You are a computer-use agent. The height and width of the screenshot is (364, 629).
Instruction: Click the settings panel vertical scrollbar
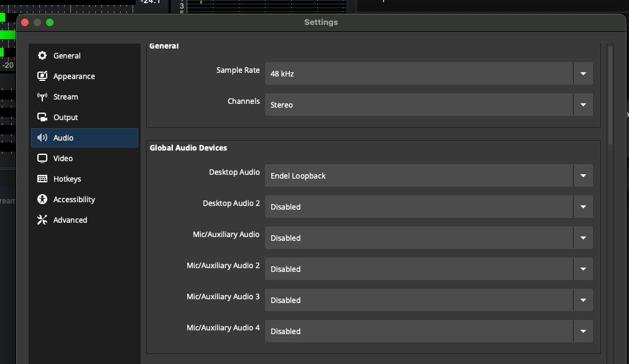pyautogui.click(x=610, y=95)
